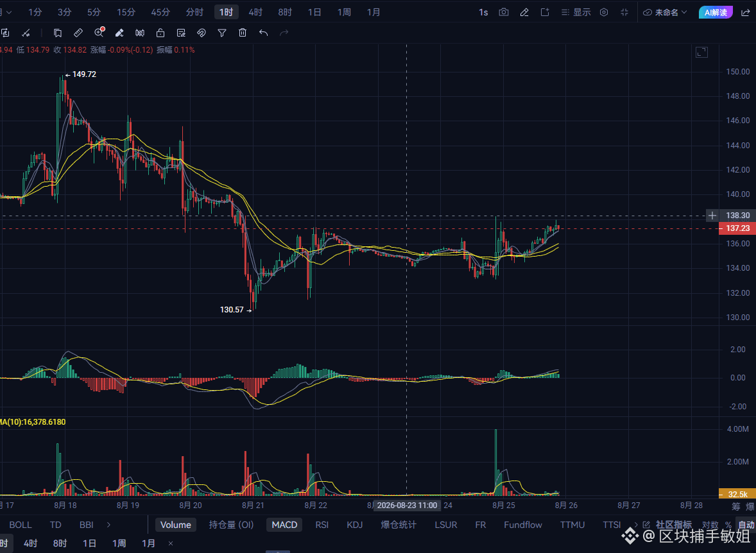The image size is (756, 553).
Task: Click the zoom magnifier tool
Action: click(99, 32)
